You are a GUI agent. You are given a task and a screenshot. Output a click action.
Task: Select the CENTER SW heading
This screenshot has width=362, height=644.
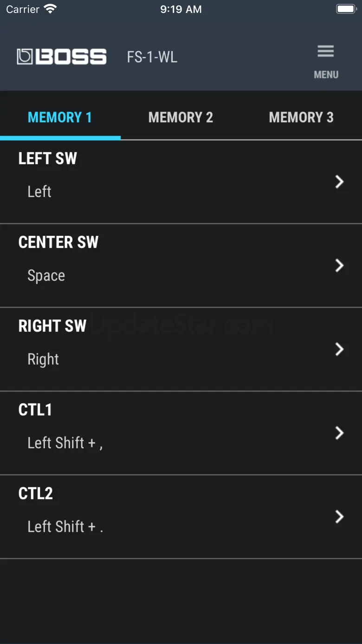58,242
